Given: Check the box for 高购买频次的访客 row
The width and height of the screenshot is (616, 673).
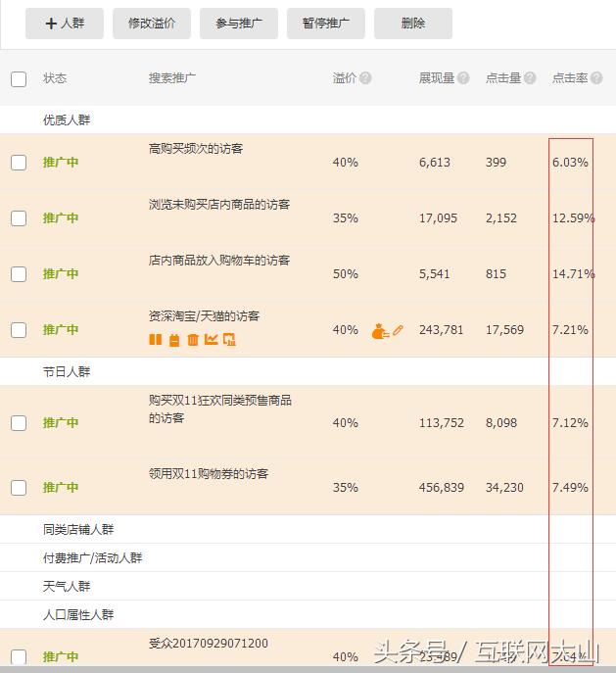Looking at the screenshot, I should point(19,163).
